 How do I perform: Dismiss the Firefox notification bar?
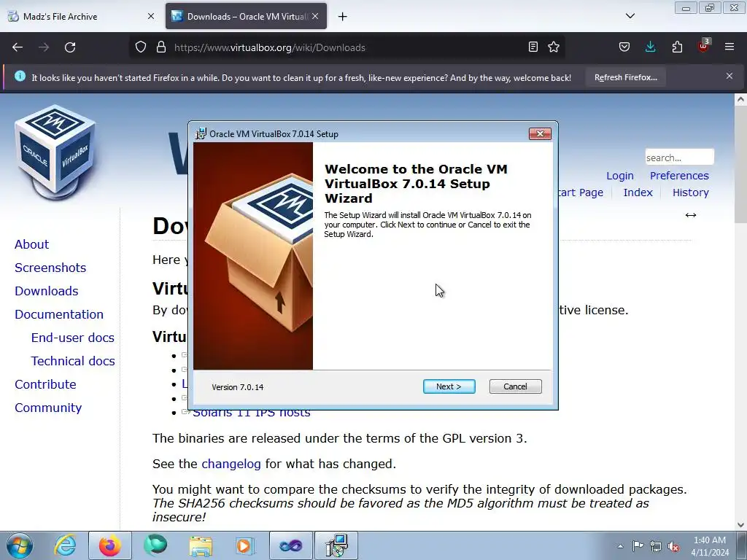729,76
